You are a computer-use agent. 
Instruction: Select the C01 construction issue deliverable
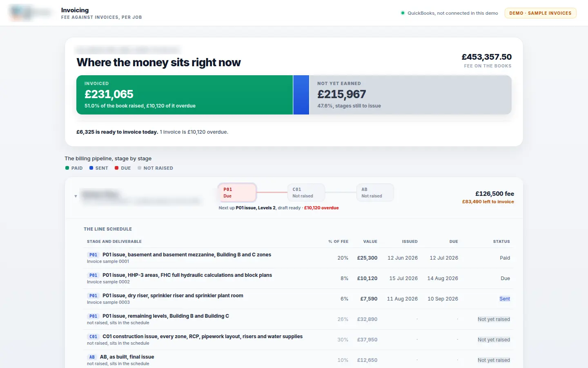pyautogui.click(x=203, y=337)
